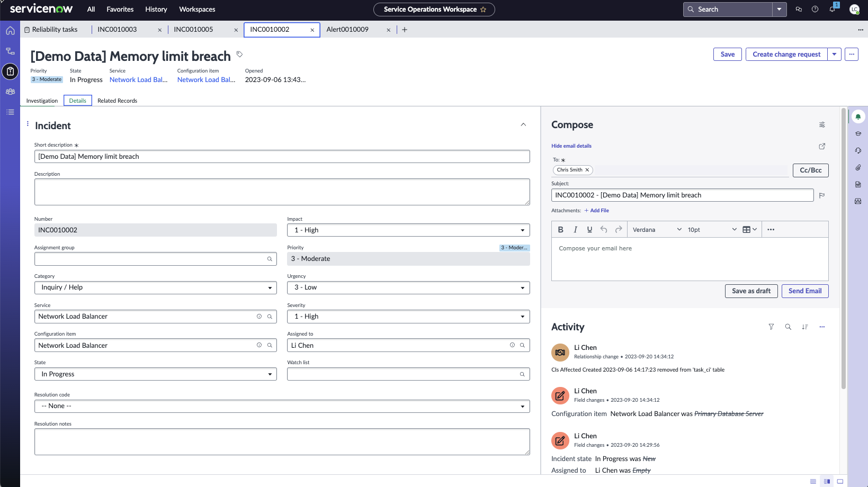Look up Assignment group with magnifier

point(270,259)
